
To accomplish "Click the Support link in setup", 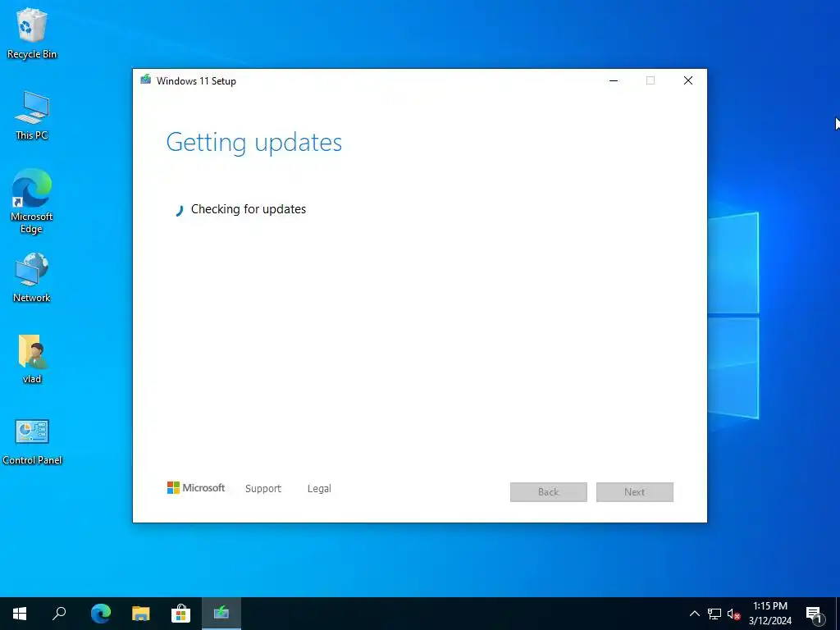I will pyautogui.click(x=263, y=489).
